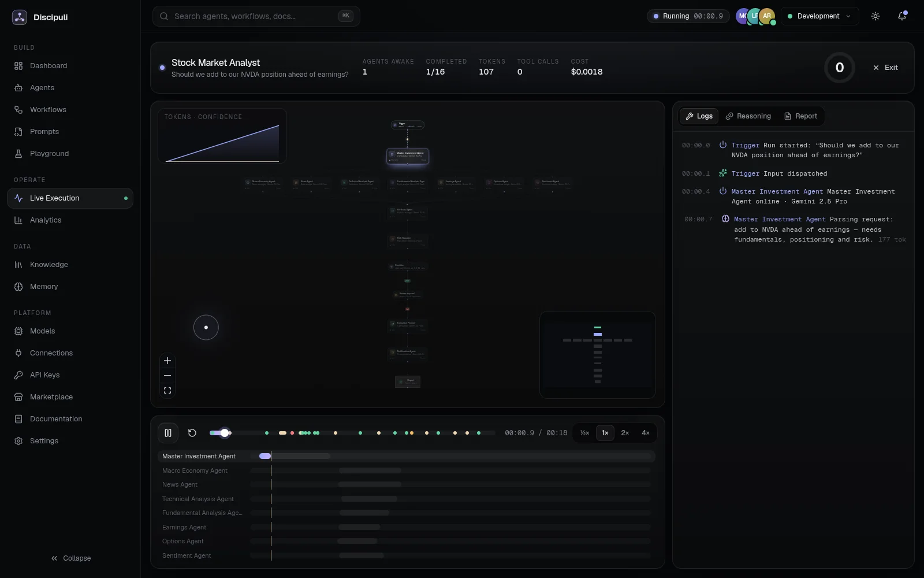The height and width of the screenshot is (578, 924).
Task: Toggle light/dark theme
Action: [x=875, y=16]
